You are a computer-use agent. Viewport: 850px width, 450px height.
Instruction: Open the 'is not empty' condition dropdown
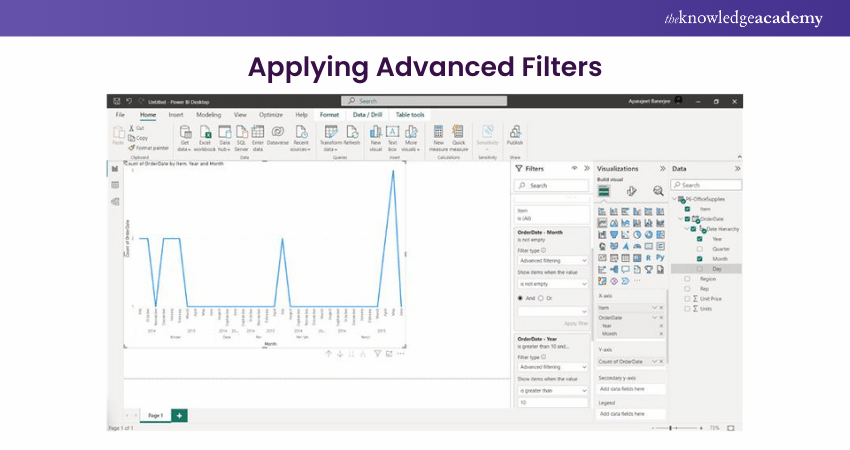(x=551, y=284)
